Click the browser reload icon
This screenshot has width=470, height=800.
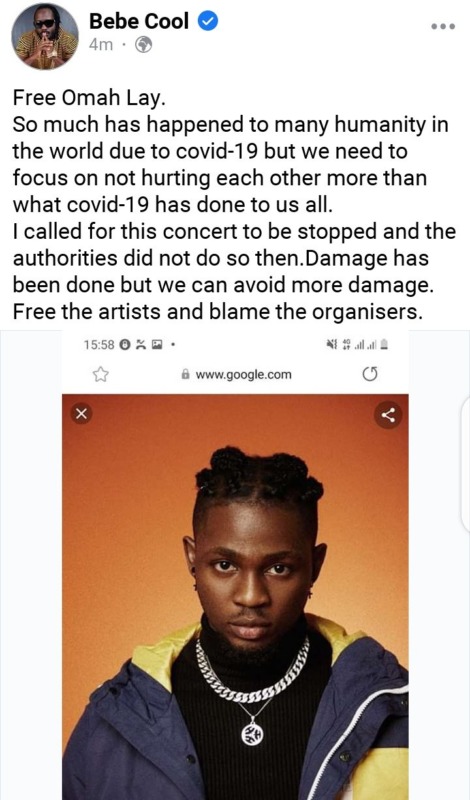point(370,375)
